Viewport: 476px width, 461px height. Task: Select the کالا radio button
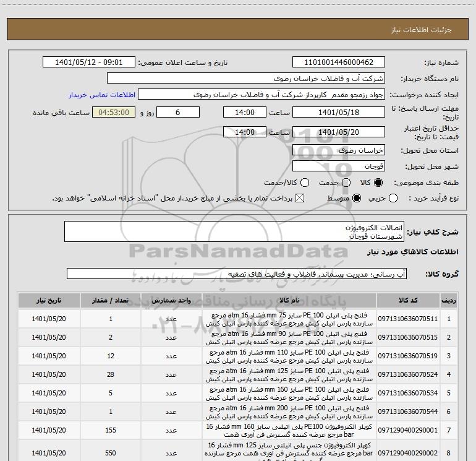point(378,183)
